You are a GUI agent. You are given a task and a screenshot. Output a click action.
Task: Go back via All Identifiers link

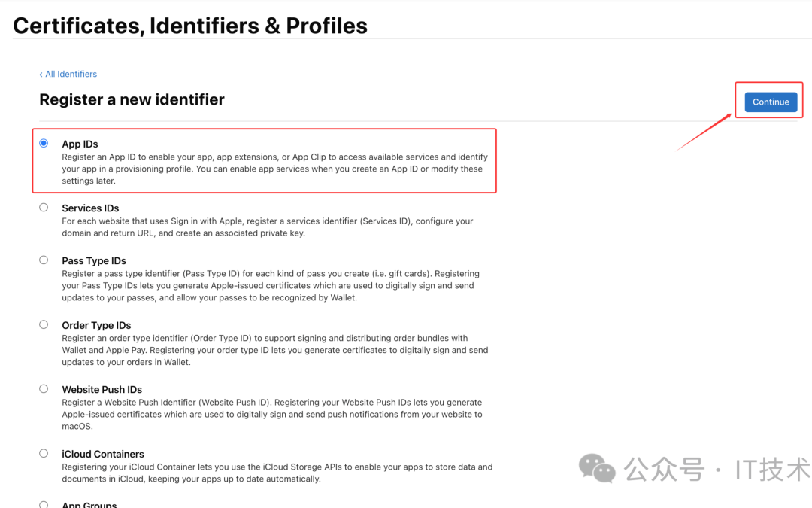[x=68, y=74]
